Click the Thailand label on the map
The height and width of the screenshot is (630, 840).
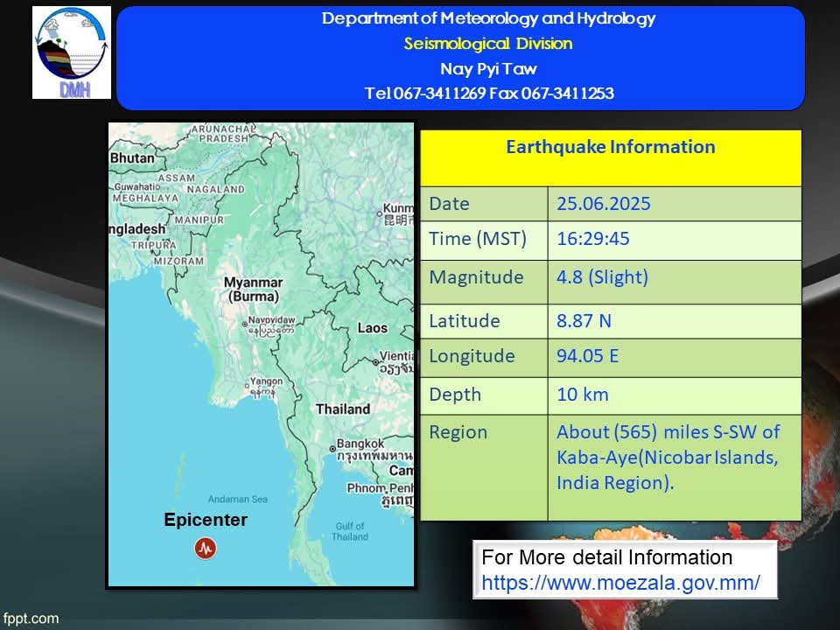[343, 409]
